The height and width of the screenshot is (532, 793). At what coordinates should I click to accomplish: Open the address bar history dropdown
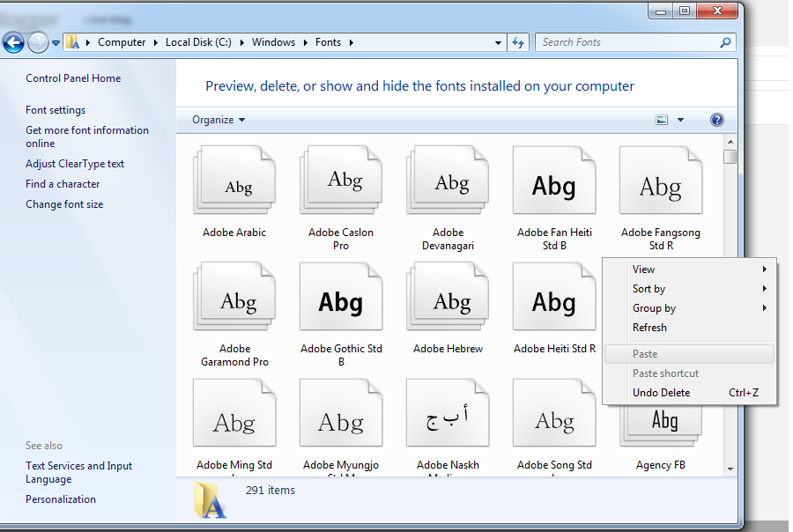(498, 43)
